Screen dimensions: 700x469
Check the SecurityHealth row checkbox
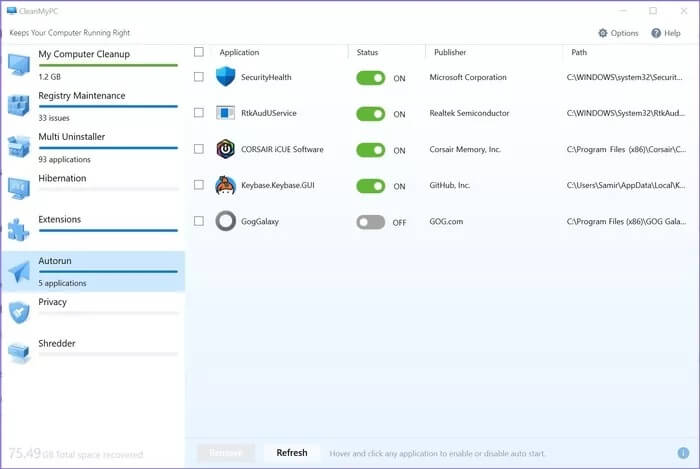click(x=199, y=77)
